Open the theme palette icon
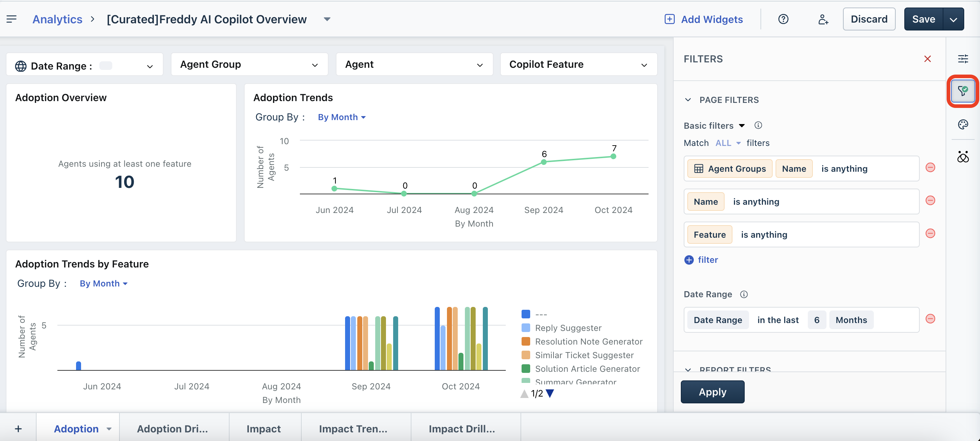Screen dimensions: 980x441 962,124
